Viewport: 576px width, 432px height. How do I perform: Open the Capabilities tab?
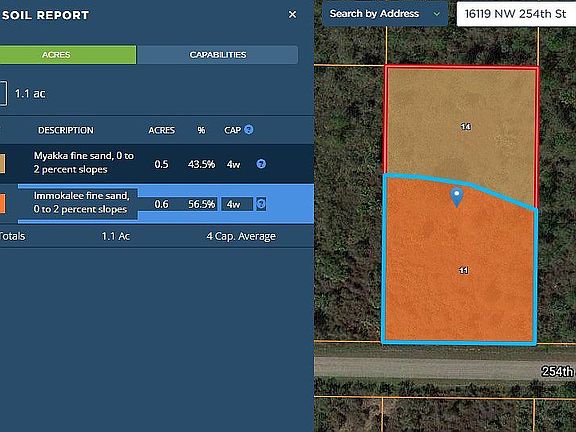(x=217, y=55)
